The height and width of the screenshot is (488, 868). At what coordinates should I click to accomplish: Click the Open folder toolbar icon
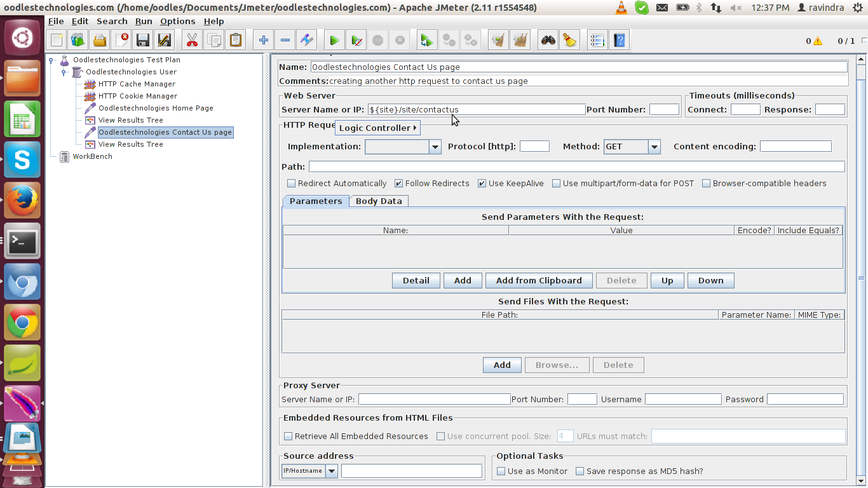pos(100,41)
